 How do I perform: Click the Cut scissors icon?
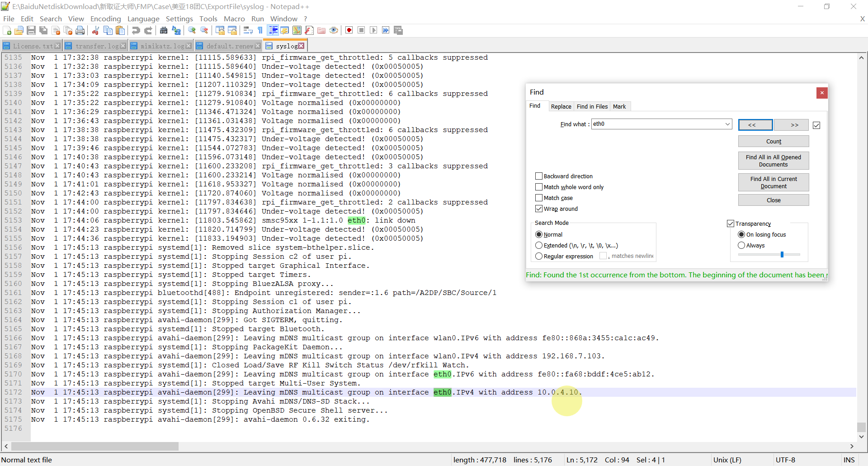point(95,30)
